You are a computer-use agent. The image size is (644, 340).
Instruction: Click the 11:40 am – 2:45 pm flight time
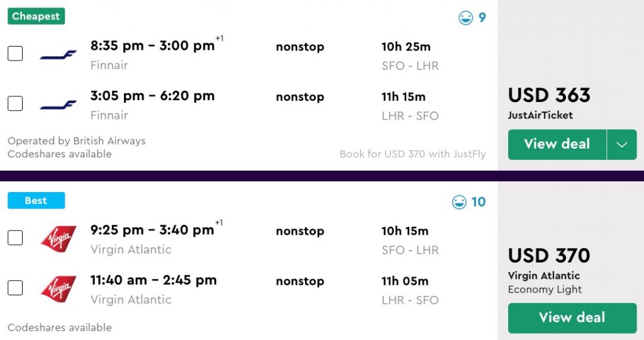pos(153,281)
